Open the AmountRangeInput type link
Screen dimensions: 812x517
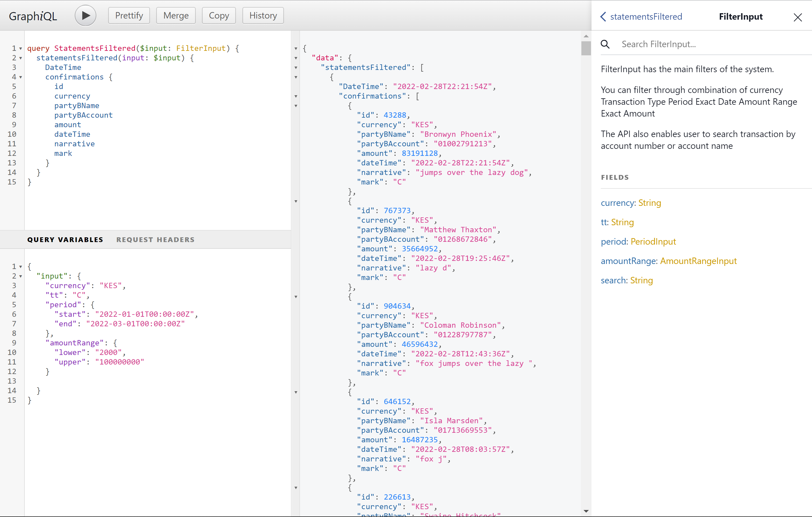click(x=698, y=261)
